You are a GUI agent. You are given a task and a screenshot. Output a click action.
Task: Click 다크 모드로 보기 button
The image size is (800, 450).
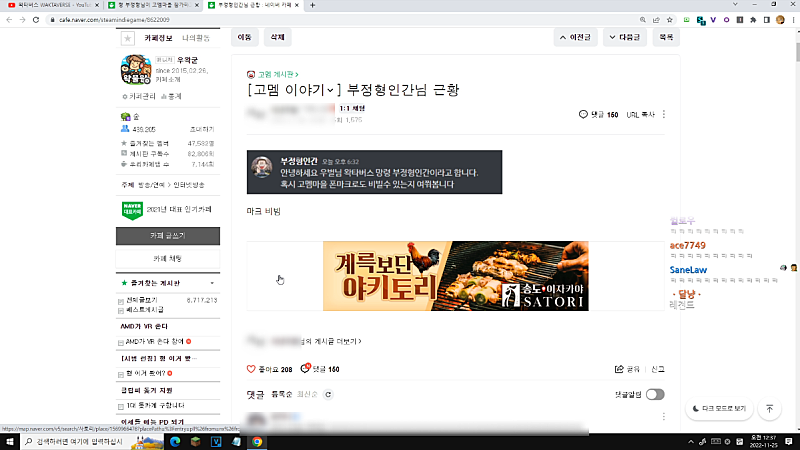point(719,409)
